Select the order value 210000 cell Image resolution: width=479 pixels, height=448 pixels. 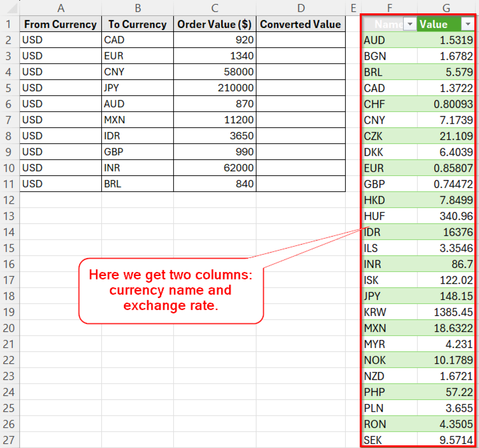point(214,88)
